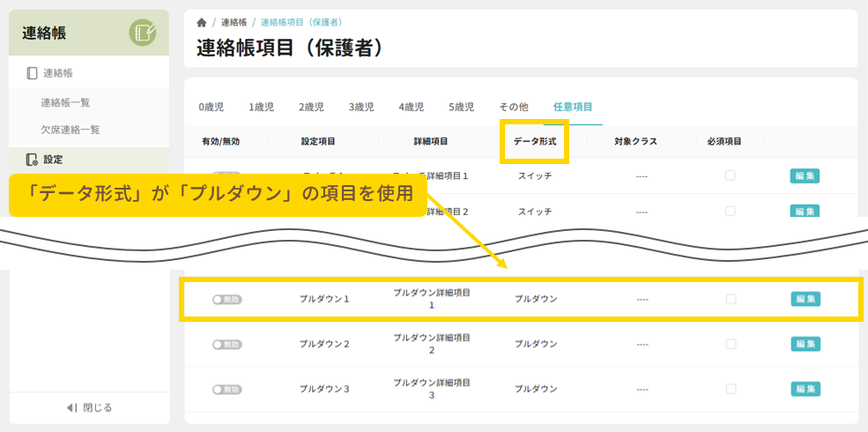Toggle プルダウン3 enabled switch
This screenshot has height=432, width=868.
pyautogui.click(x=226, y=389)
